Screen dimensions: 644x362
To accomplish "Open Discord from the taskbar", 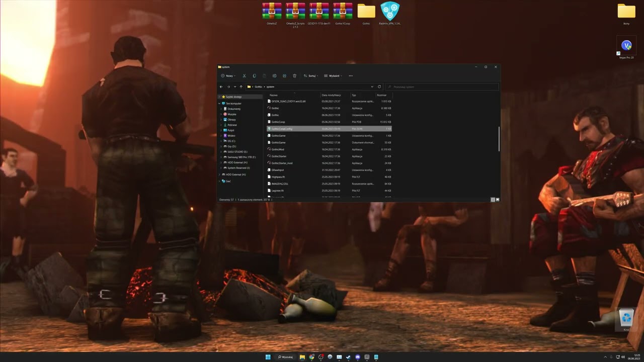I will pos(358,357).
